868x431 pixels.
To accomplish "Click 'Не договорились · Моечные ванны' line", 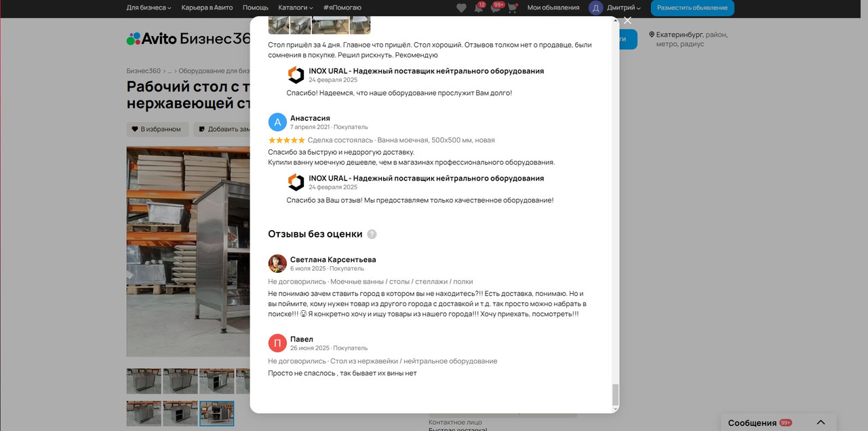I will [370, 282].
